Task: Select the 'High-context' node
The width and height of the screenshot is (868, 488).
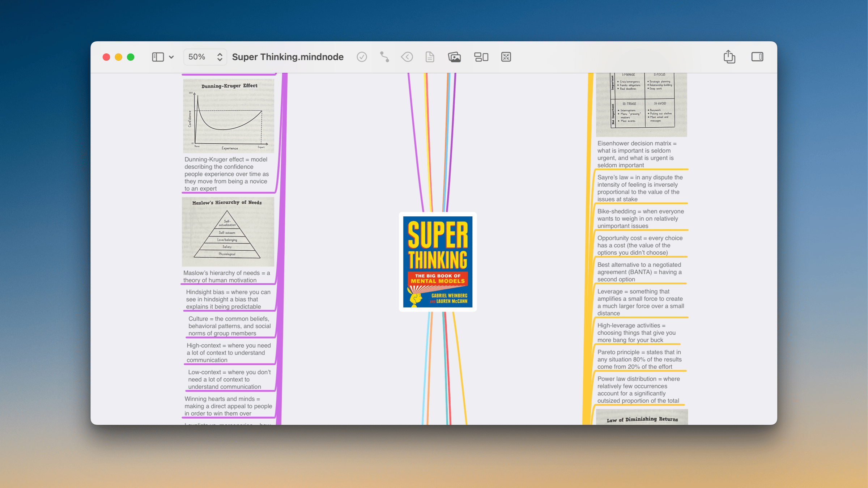Action: click(229, 353)
